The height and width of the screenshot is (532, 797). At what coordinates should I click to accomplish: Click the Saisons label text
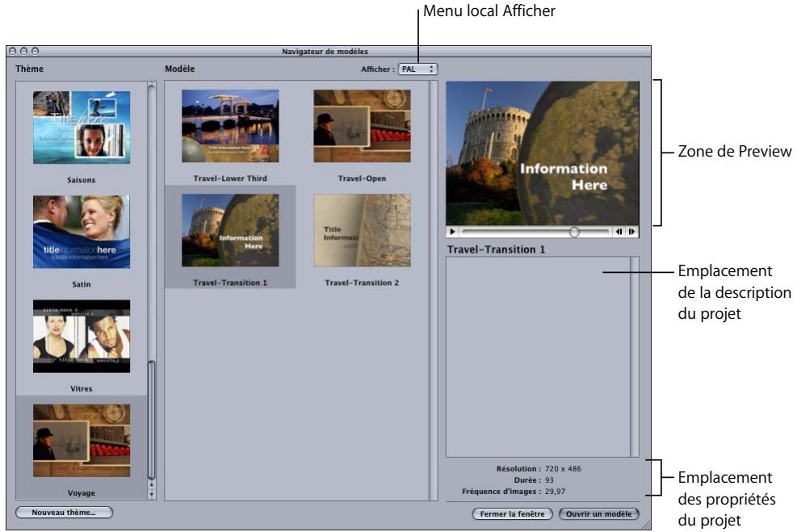(x=82, y=180)
